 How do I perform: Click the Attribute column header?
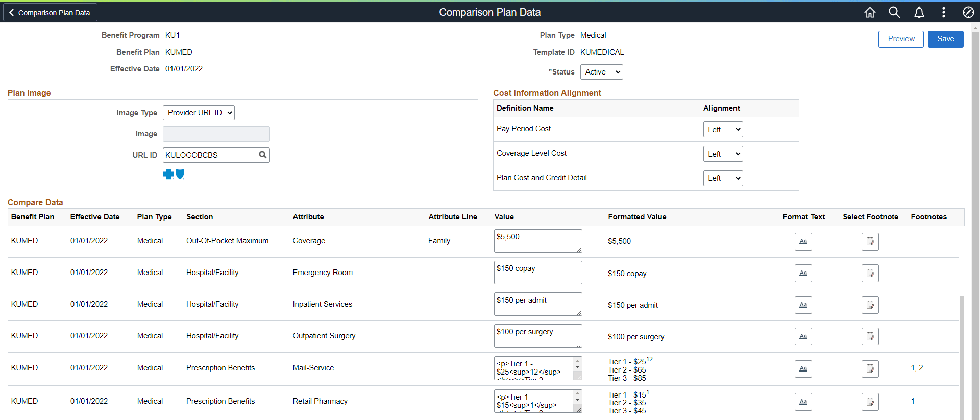pyautogui.click(x=308, y=217)
